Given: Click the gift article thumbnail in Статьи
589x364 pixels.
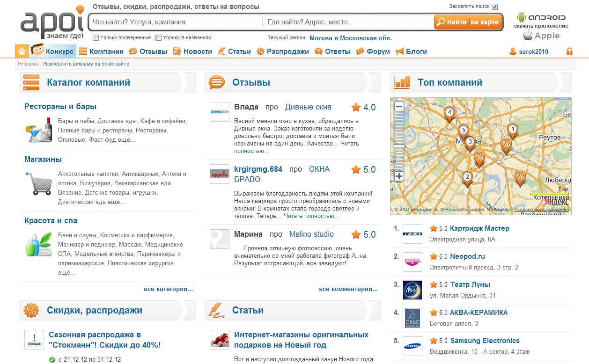Looking at the screenshot, I should [220, 340].
